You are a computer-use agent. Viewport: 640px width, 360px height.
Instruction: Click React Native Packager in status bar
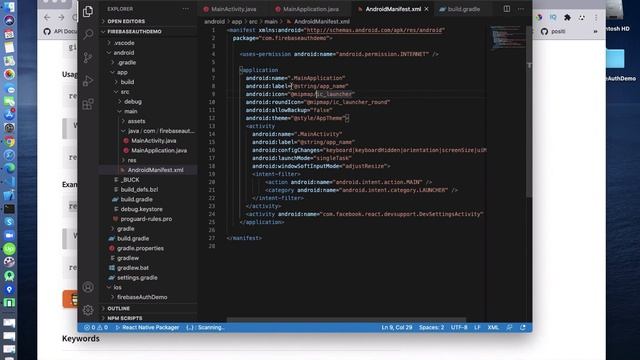147,327
